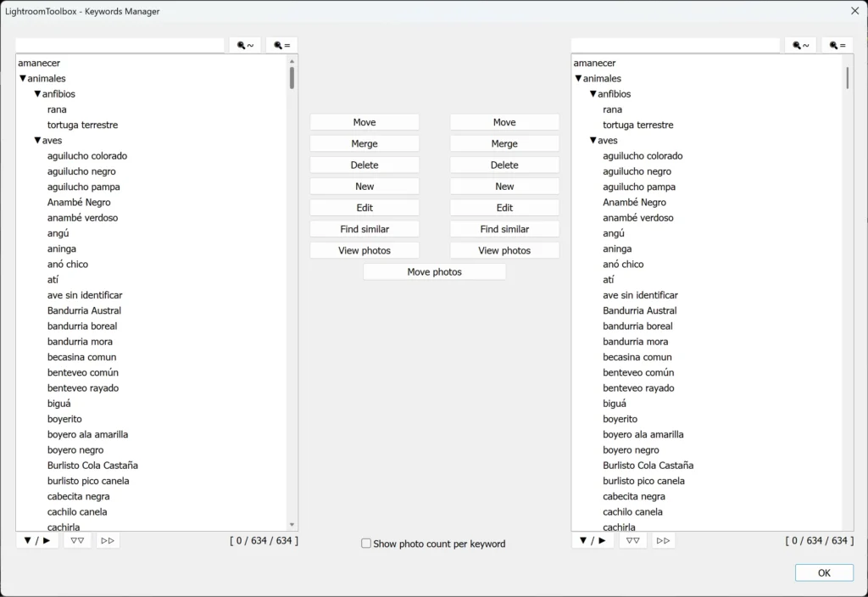Collapse anfibios node in right tree
The image size is (868, 597).
coord(593,94)
